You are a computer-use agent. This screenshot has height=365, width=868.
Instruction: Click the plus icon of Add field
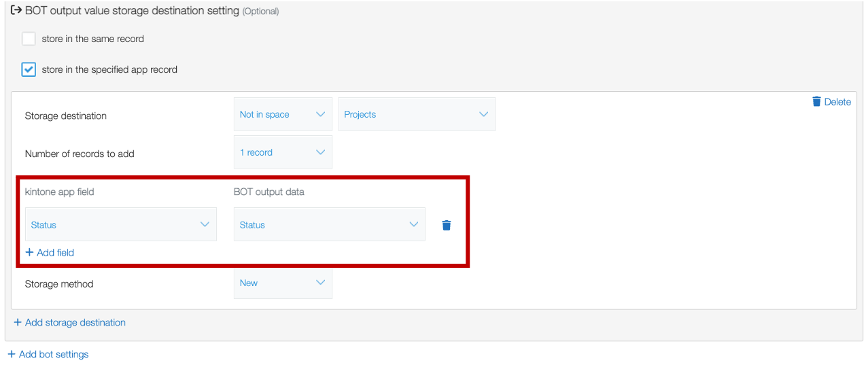(29, 252)
